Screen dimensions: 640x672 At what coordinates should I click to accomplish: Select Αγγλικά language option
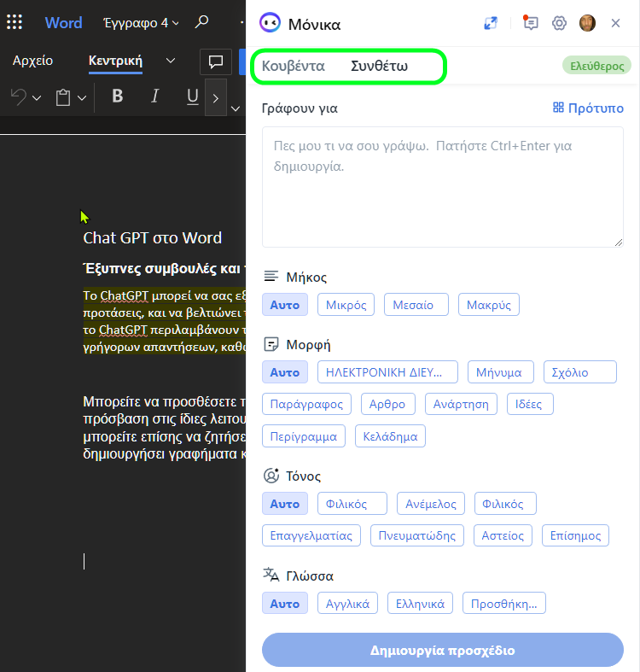point(348,603)
